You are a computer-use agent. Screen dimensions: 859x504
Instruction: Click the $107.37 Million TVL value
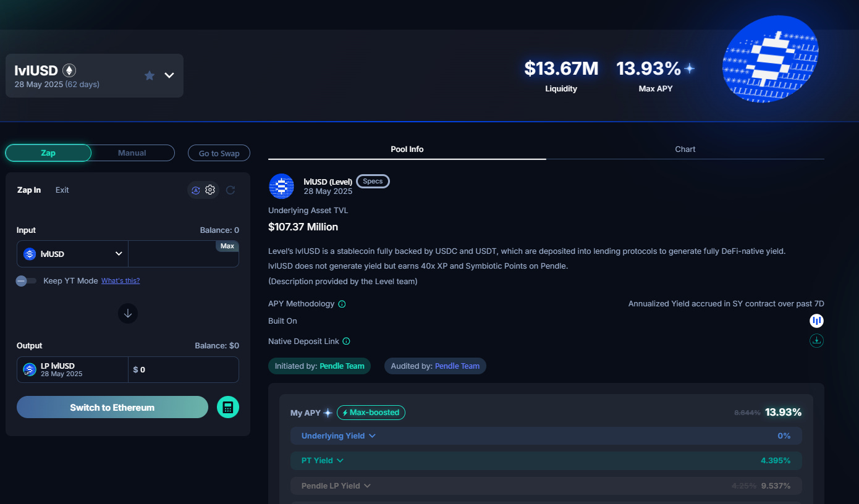point(303,227)
